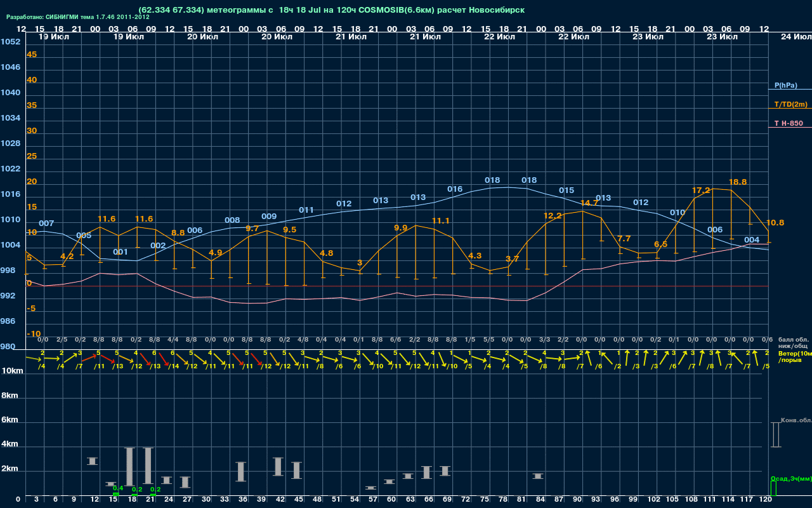812x508 pixels.
Task: Select the 'T H-850' legend label
Action: coord(789,123)
